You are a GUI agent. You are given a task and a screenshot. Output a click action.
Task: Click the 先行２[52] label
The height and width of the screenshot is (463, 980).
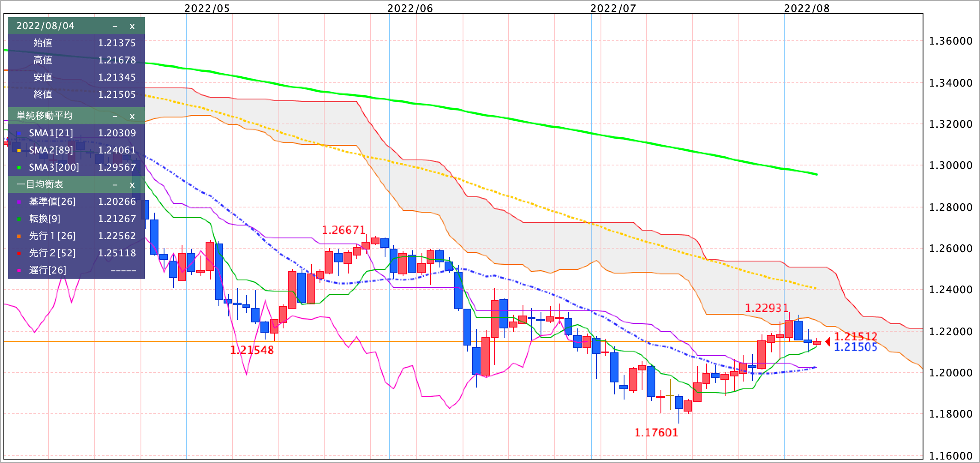[52, 253]
